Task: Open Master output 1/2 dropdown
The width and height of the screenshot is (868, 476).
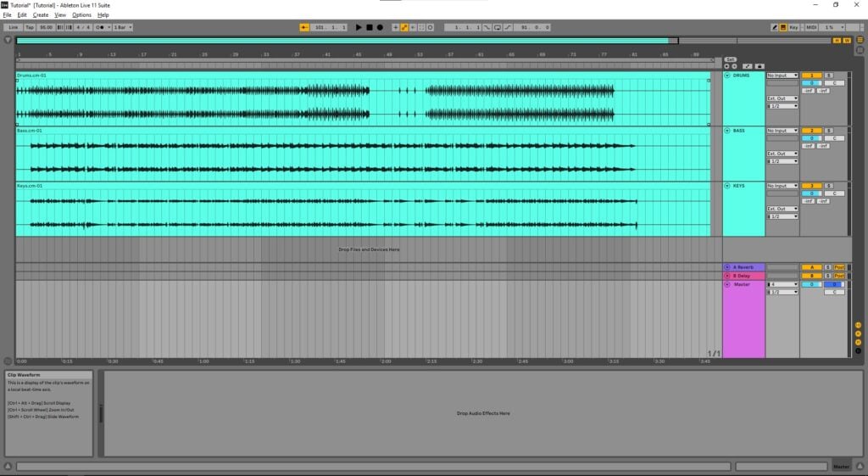Action: [782, 292]
